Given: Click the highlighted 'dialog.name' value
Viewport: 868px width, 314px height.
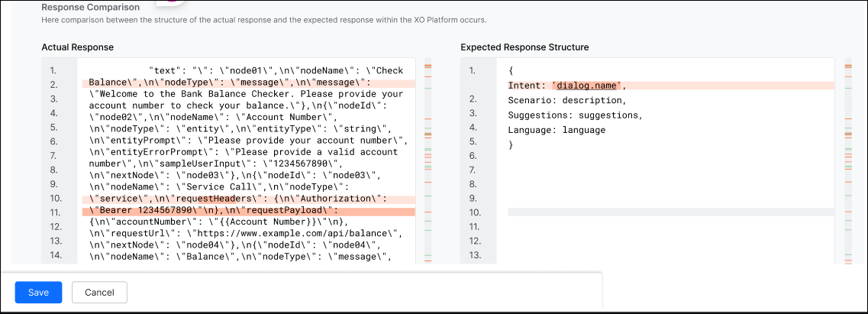Looking at the screenshot, I should (x=588, y=86).
